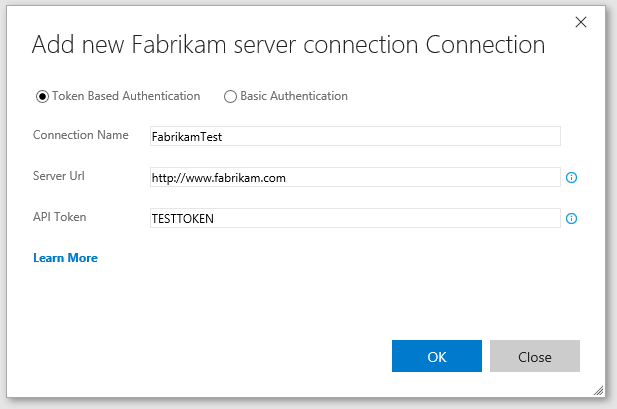Place cursor in the 'TESTTOKEN' text

tap(182, 219)
